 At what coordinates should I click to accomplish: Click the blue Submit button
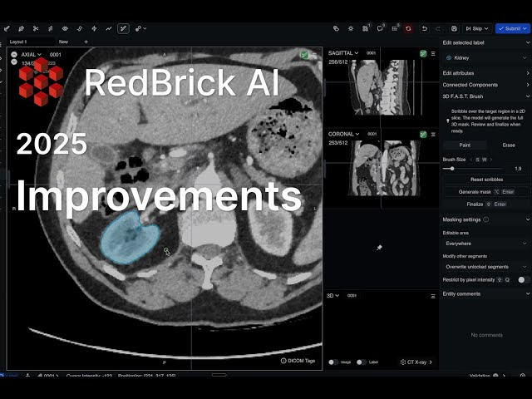pyautogui.click(x=513, y=29)
